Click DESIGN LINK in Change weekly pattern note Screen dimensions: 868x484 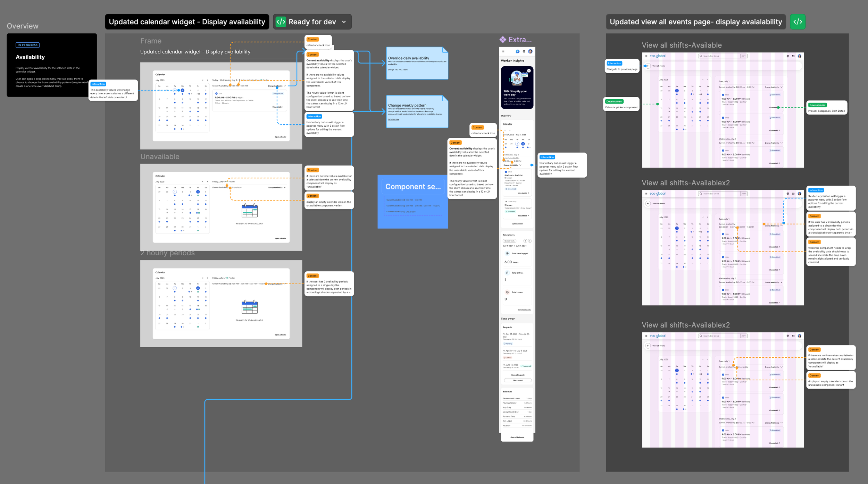pos(393,119)
